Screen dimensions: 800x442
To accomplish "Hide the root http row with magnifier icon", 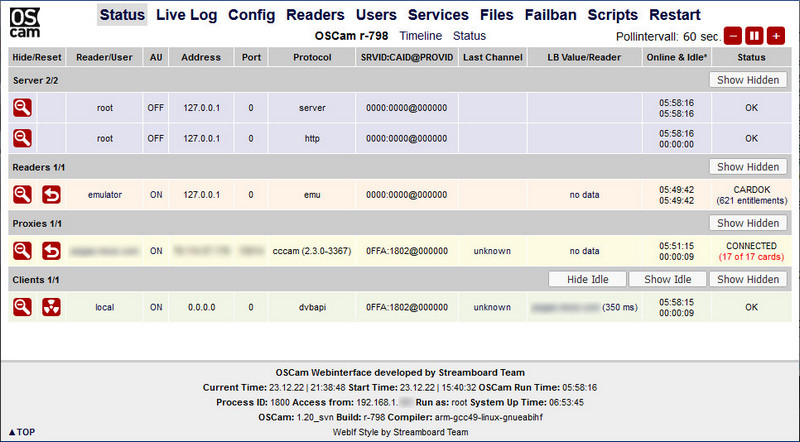I will click(x=22, y=138).
